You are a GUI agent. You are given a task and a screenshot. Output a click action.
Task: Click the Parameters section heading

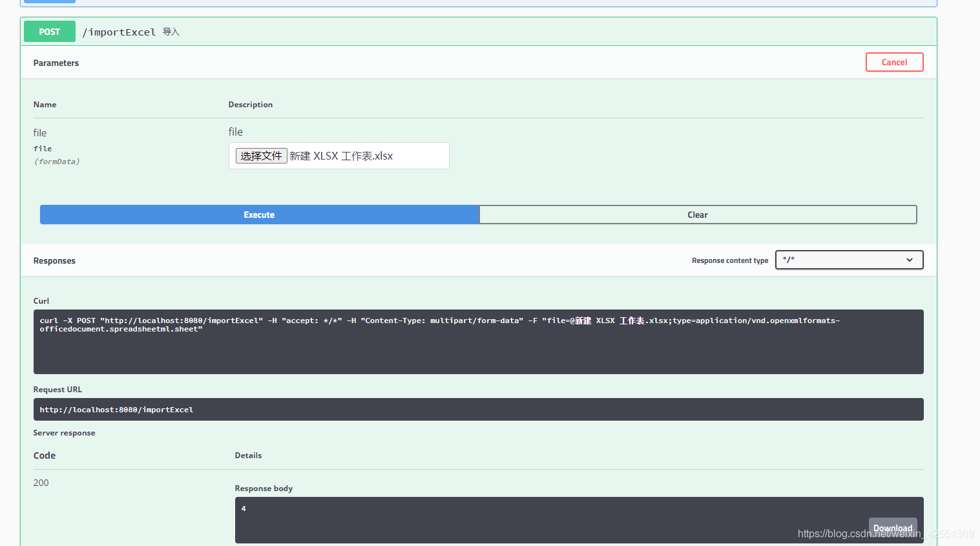(x=56, y=63)
